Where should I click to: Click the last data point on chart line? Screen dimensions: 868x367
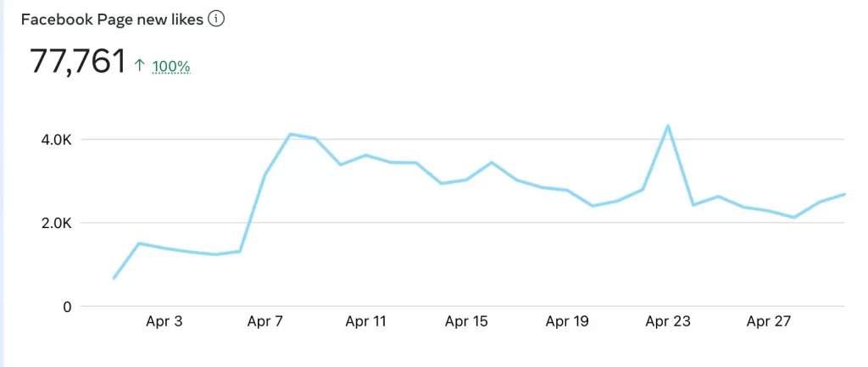tap(843, 194)
